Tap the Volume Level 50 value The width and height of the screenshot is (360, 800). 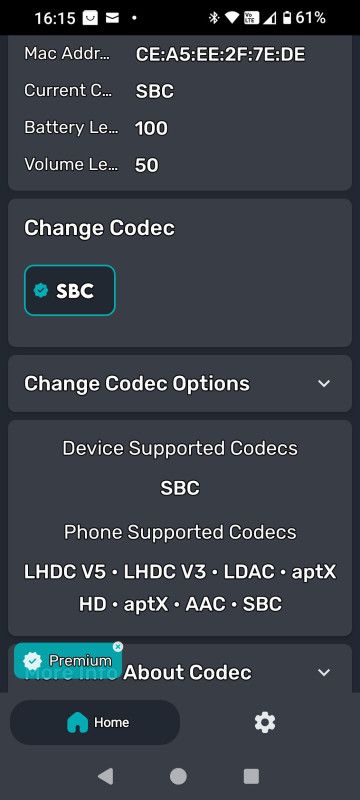[x=146, y=165]
